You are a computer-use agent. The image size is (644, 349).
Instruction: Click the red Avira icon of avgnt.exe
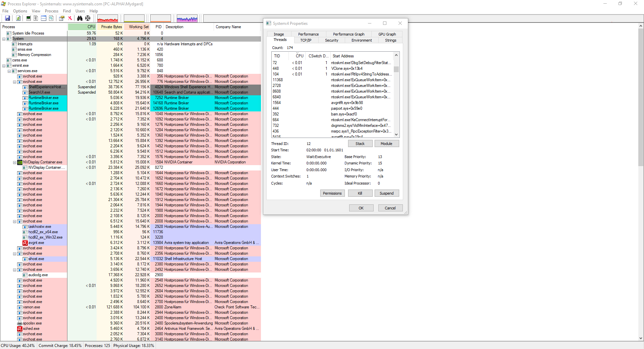tap(25, 243)
